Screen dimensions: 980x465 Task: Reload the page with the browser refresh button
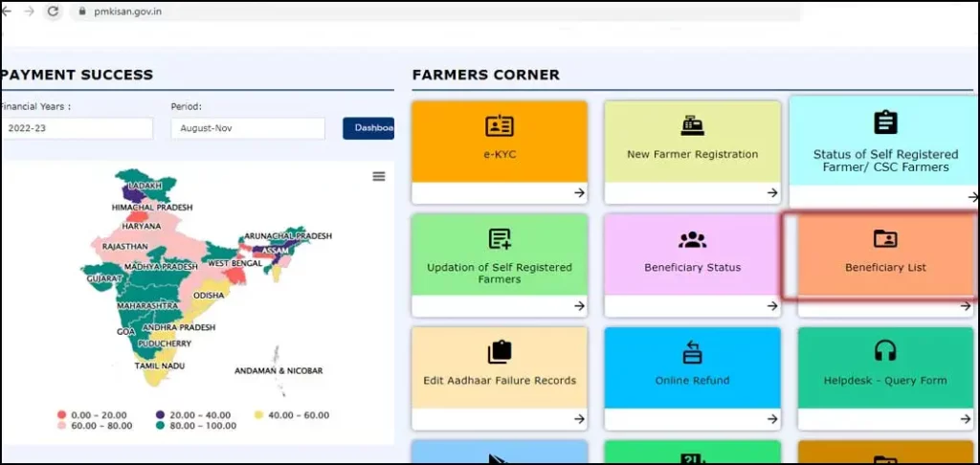54,11
